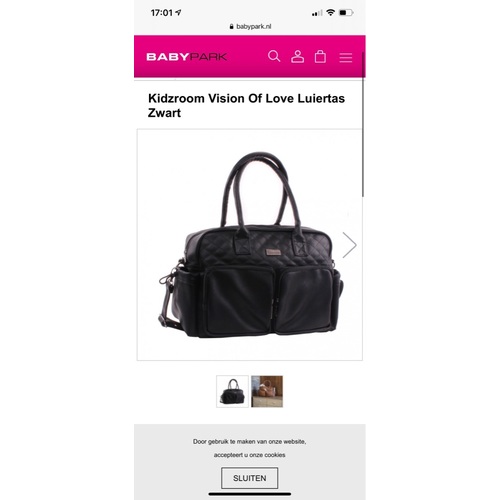Tap the main black diaper bag image

tap(250, 245)
